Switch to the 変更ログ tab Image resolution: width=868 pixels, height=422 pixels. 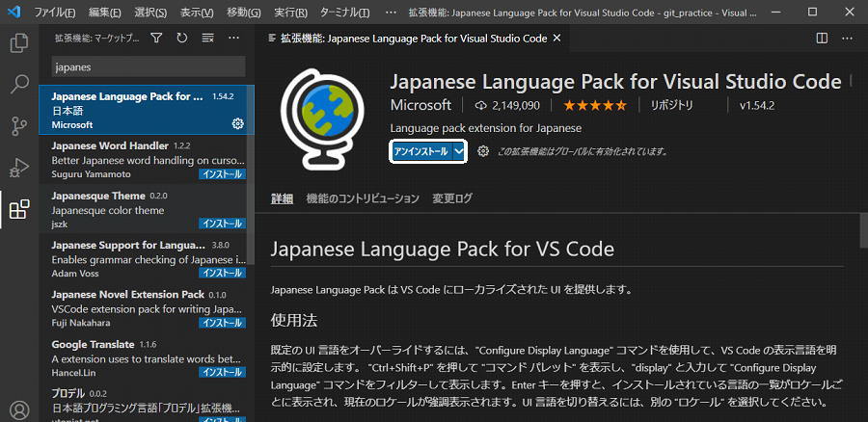point(452,198)
